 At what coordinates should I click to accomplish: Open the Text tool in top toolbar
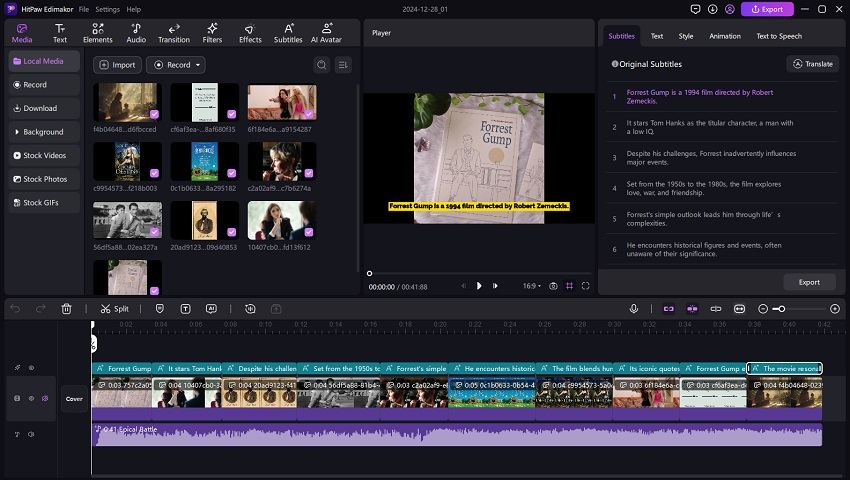coord(60,33)
